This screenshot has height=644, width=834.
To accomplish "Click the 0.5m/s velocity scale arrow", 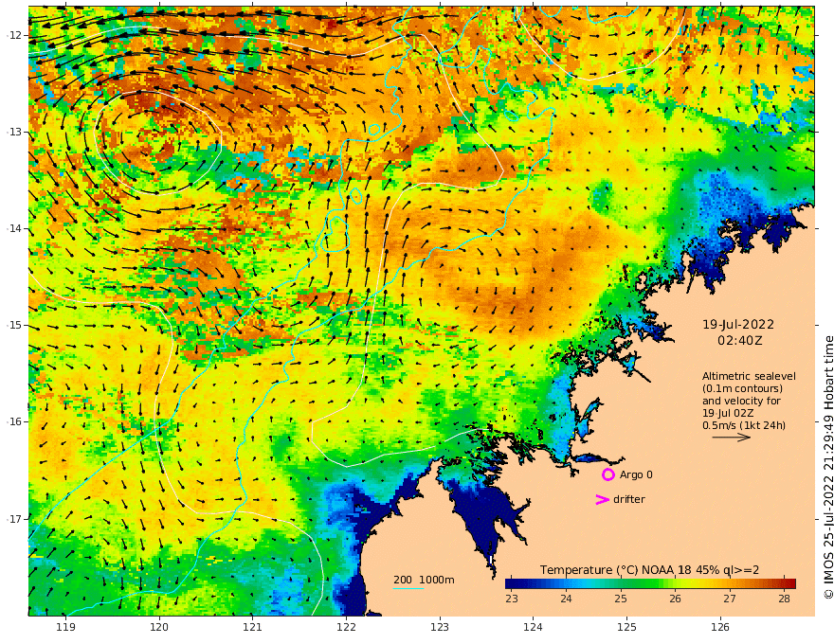I will click(x=732, y=438).
